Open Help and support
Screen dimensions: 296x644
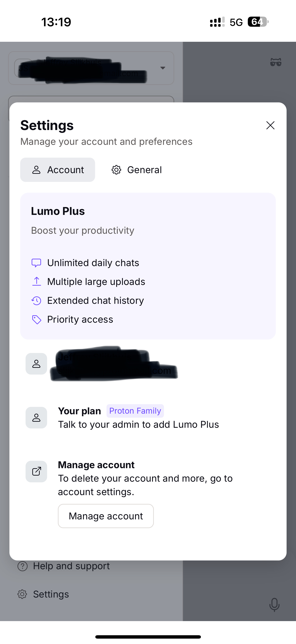point(71,566)
